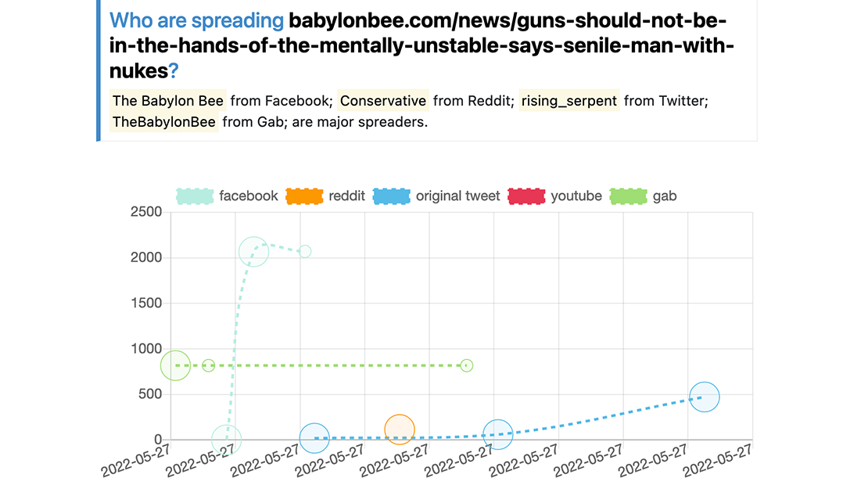The width and height of the screenshot is (868, 489).
Task: Toggle the facebook legend swatch
Action: click(x=195, y=196)
